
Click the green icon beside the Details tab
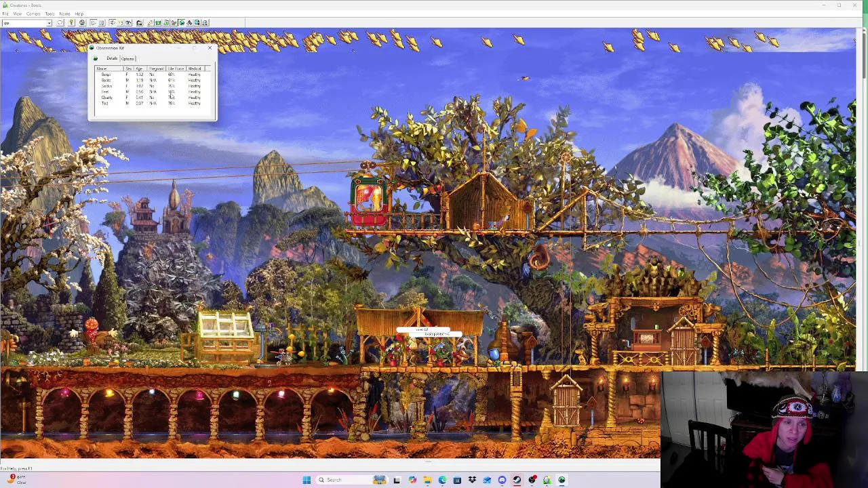tap(95, 59)
